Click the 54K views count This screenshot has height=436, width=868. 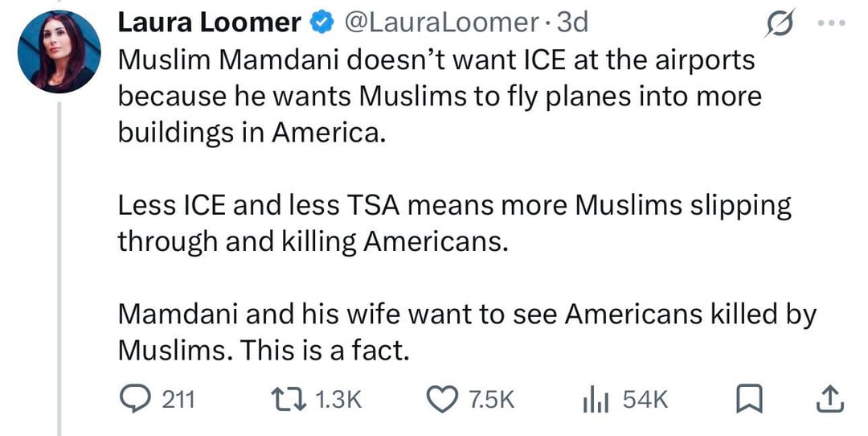click(x=645, y=400)
